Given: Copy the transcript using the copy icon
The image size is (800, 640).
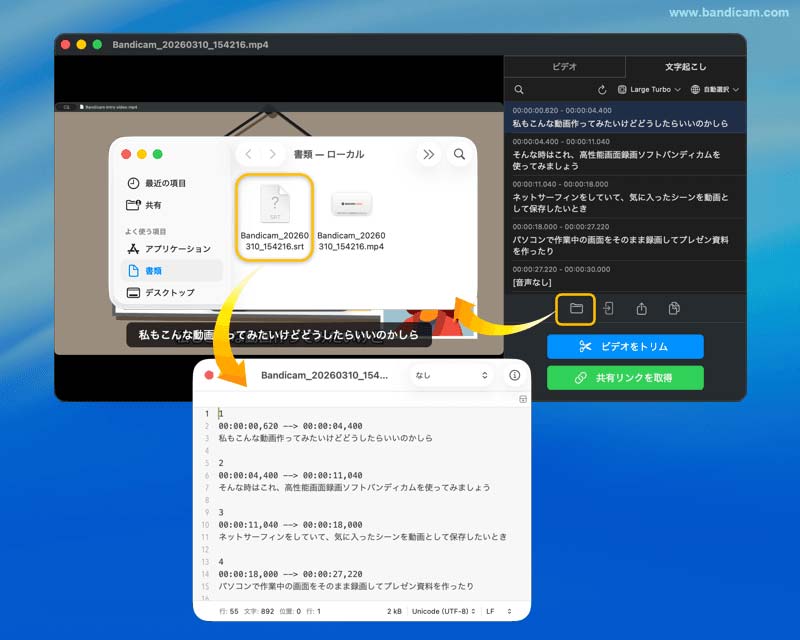Looking at the screenshot, I should click(676, 309).
